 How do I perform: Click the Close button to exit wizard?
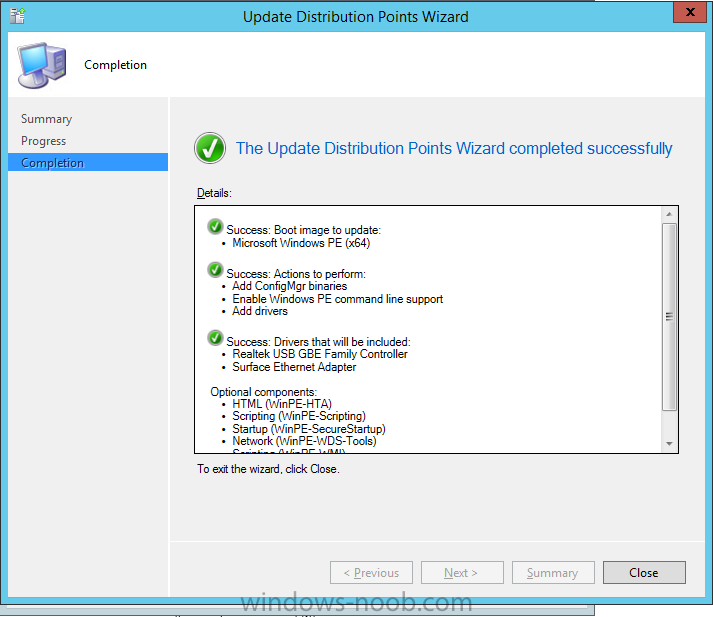pos(644,572)
